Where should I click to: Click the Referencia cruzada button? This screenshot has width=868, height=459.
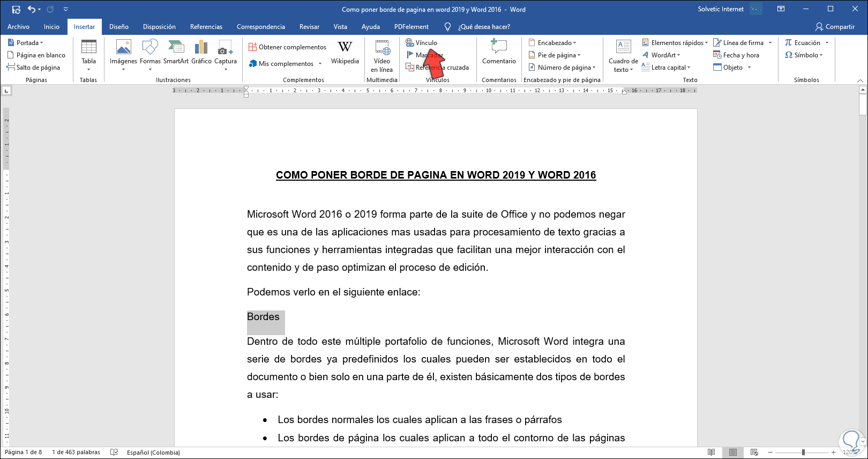click(437, 68)
